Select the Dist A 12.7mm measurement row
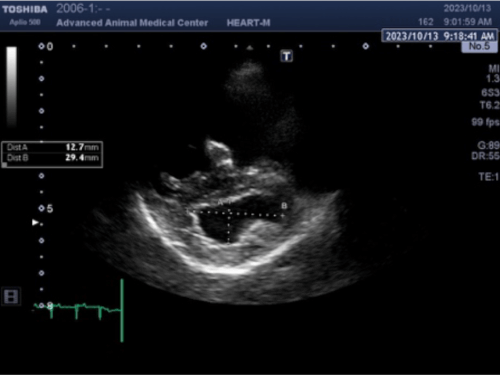The height and width of the screenshot is (375, 500). coord(52,147)
